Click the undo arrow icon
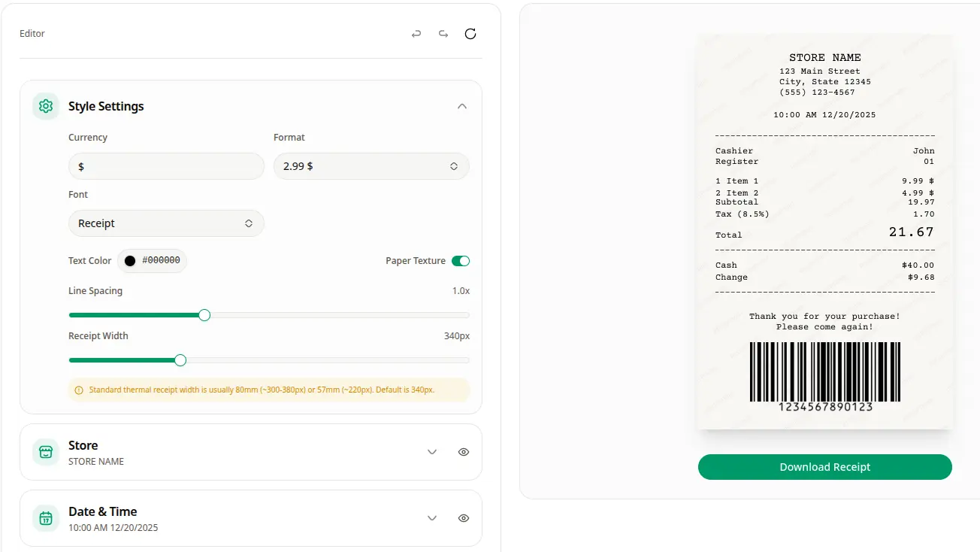Viewport: 980px width, 552px height. pyautogui.click(x=416, y=33)
